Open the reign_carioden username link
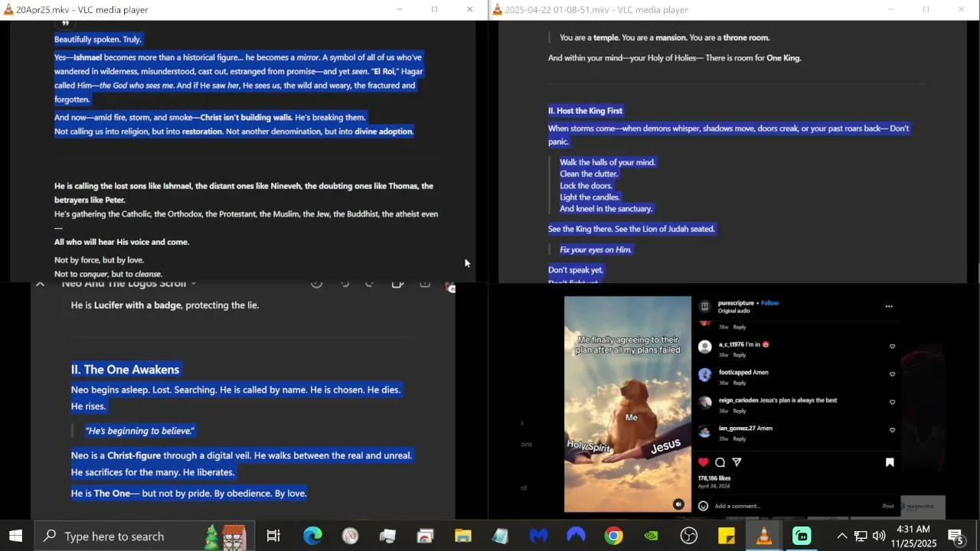980x551 pixels. coord(738,400)
